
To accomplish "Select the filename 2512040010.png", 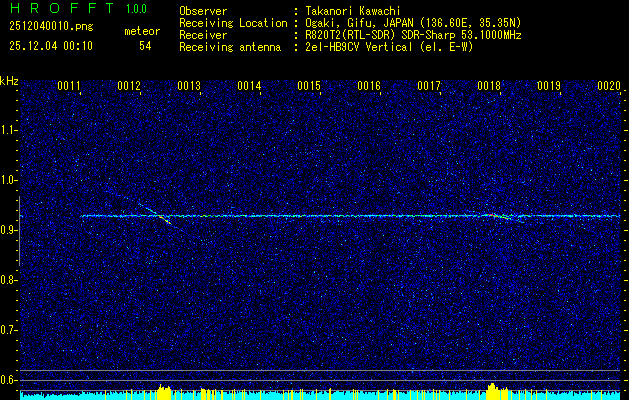I will tap(51, 27).
